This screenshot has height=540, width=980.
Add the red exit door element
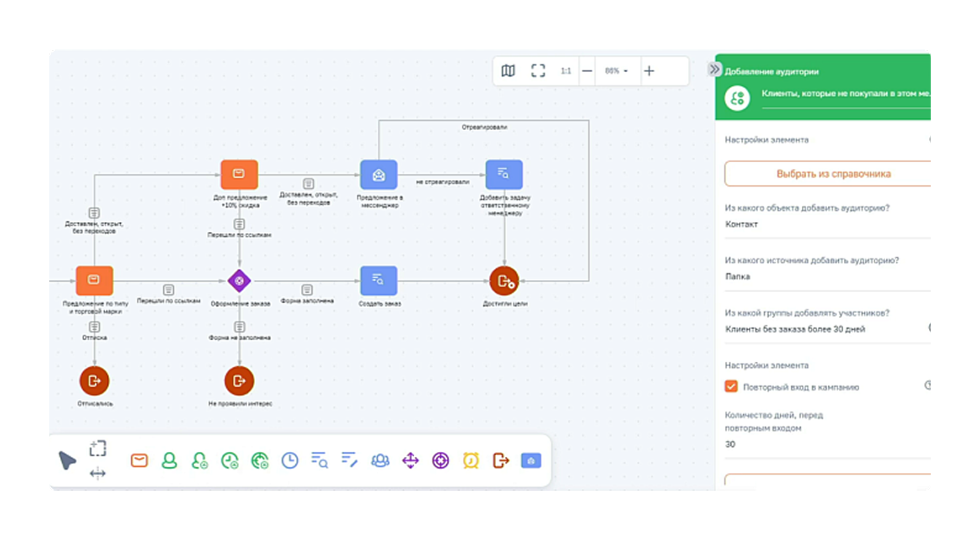(x=501, y=460)
